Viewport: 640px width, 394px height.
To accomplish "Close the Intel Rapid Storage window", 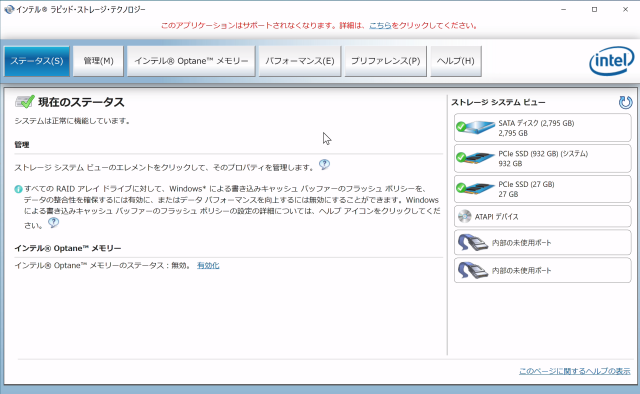I will click(x=625, y=9).
